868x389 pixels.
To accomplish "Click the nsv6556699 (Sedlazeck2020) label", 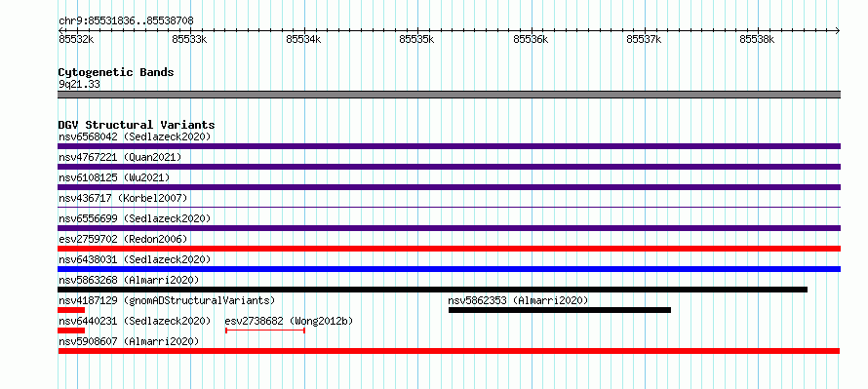I will (x=135, y=218).
